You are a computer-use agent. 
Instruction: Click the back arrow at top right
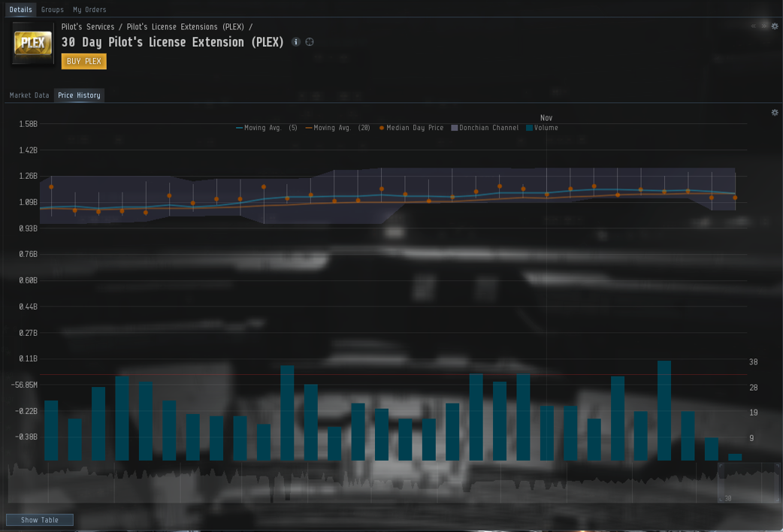coord(754,26)
